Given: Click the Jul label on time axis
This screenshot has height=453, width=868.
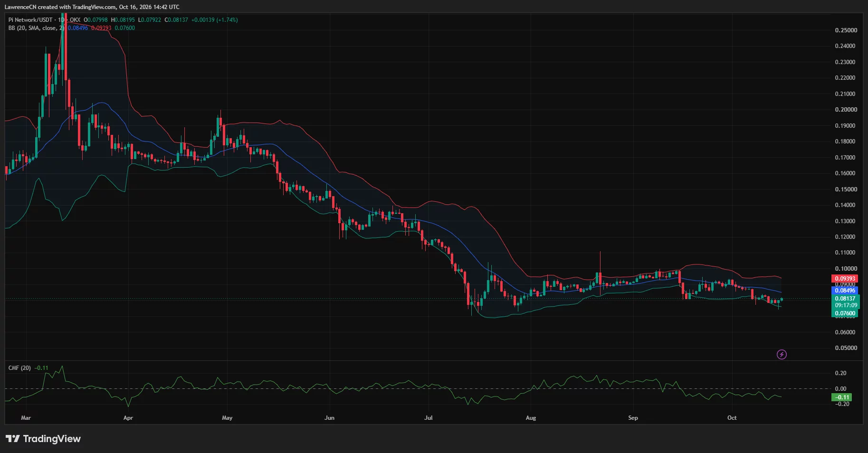Looking at the screenshot, I should click(x=429, y=418).
